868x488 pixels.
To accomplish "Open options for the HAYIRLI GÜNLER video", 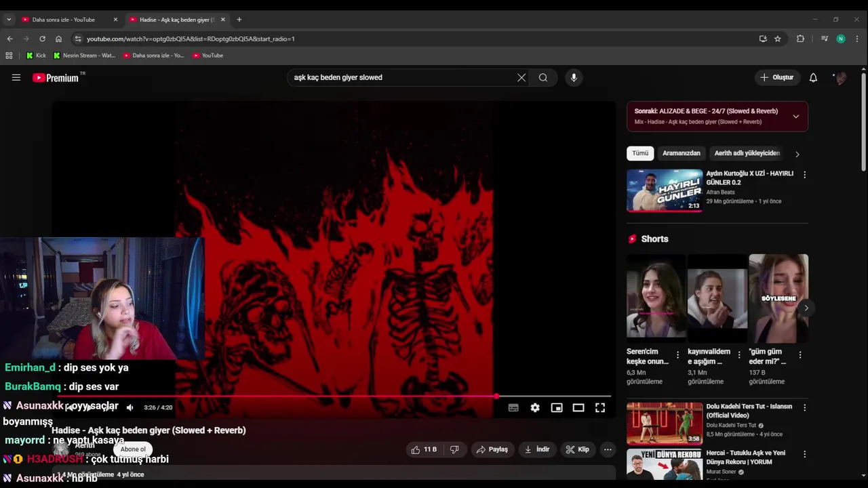I will coord(805,175).
